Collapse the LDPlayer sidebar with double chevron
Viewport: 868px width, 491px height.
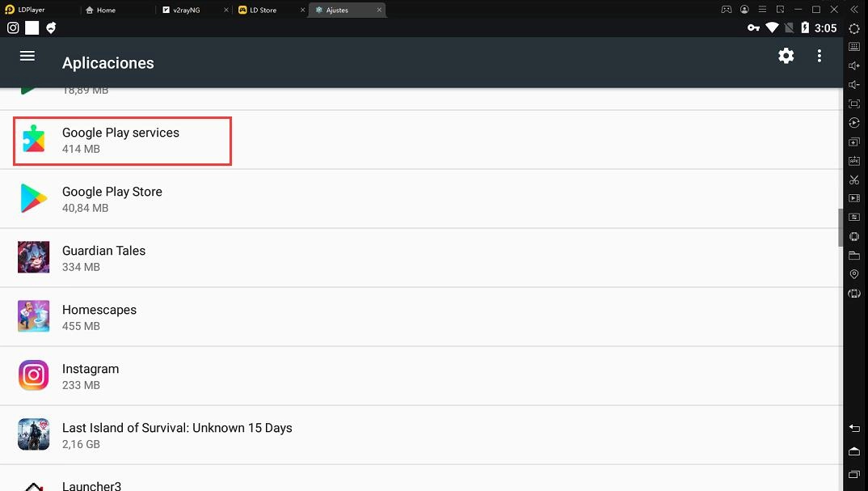854,10
